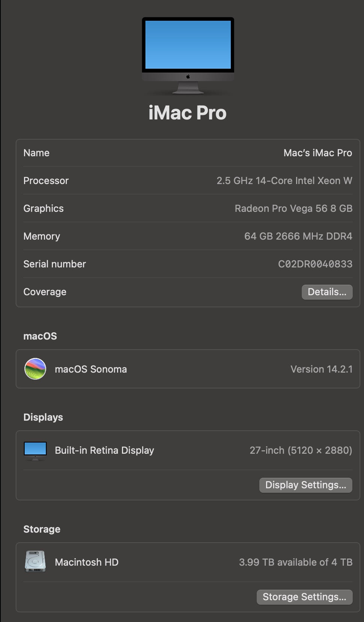Viewport: 364px width, 622px height.
Task: Click the 27-inch display resolution text
Action: (x=301, y=450)
